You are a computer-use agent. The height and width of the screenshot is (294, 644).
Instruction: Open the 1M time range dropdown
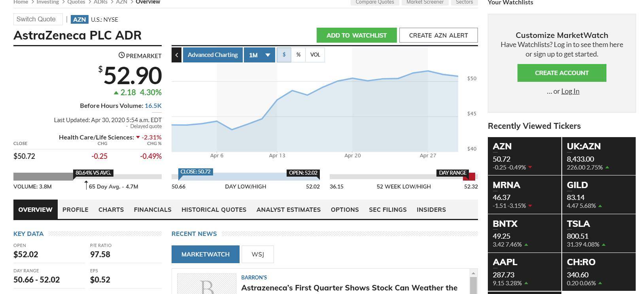[x=259, y=55]
